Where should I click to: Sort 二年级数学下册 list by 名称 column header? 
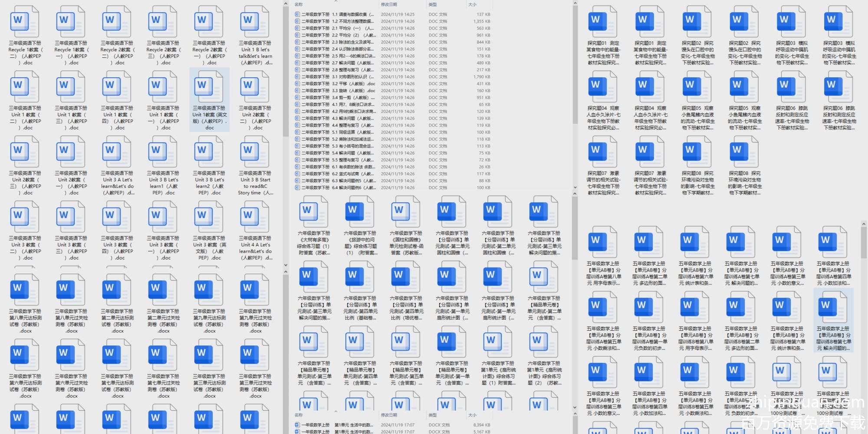click(x=299, y=5)
